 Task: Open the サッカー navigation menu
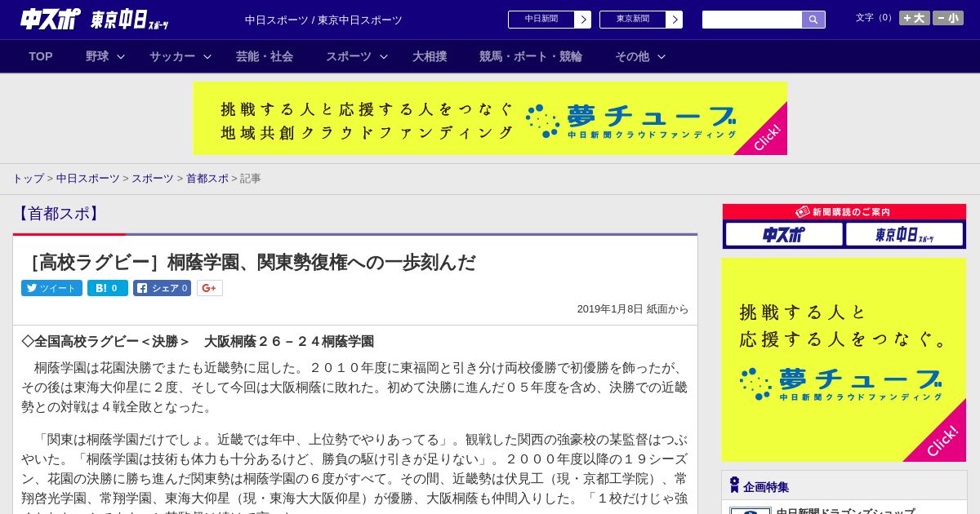(x=172, y=56)
